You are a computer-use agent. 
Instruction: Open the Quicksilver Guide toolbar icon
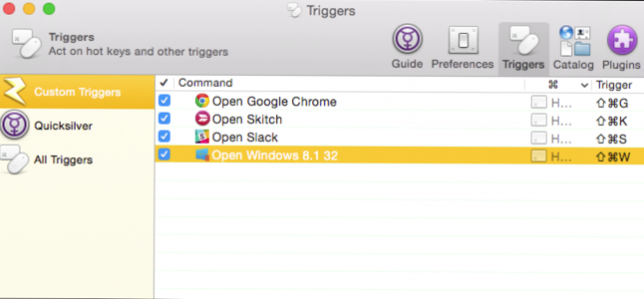tap(407, 40)
